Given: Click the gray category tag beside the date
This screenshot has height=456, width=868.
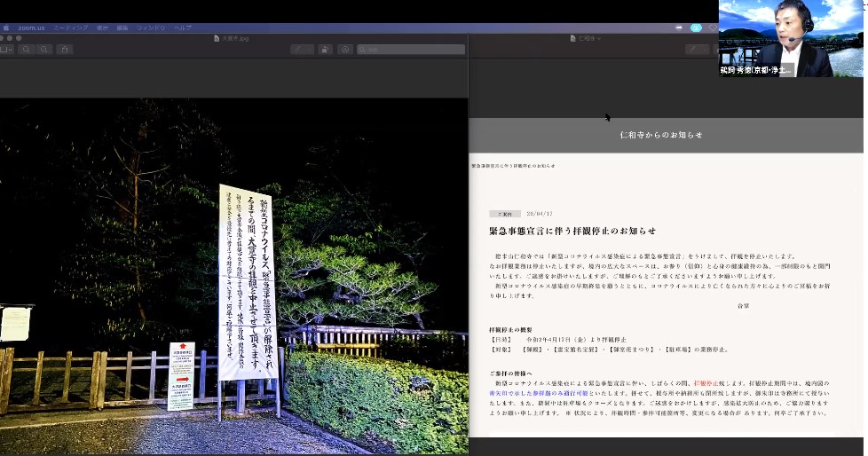Looking at the screenshot, I should pos(504,214).
